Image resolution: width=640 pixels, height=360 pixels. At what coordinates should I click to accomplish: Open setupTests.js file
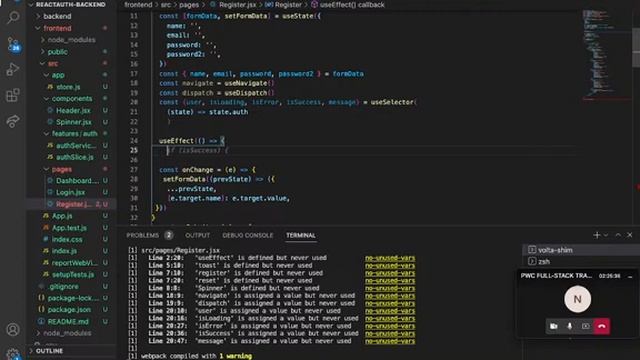click(73, 274)
